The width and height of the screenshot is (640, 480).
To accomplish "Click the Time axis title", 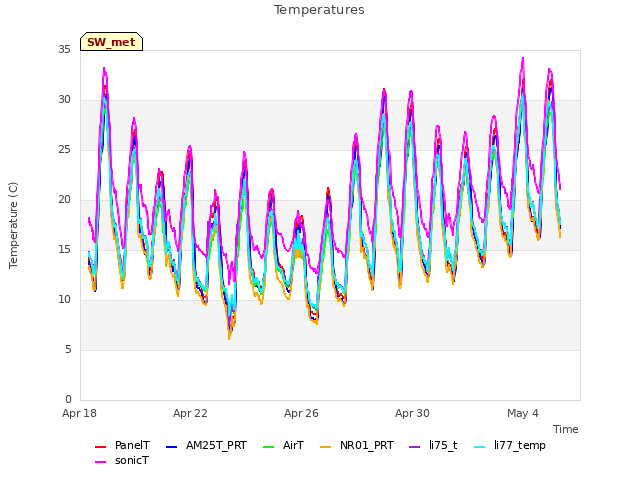I will 566,429.
